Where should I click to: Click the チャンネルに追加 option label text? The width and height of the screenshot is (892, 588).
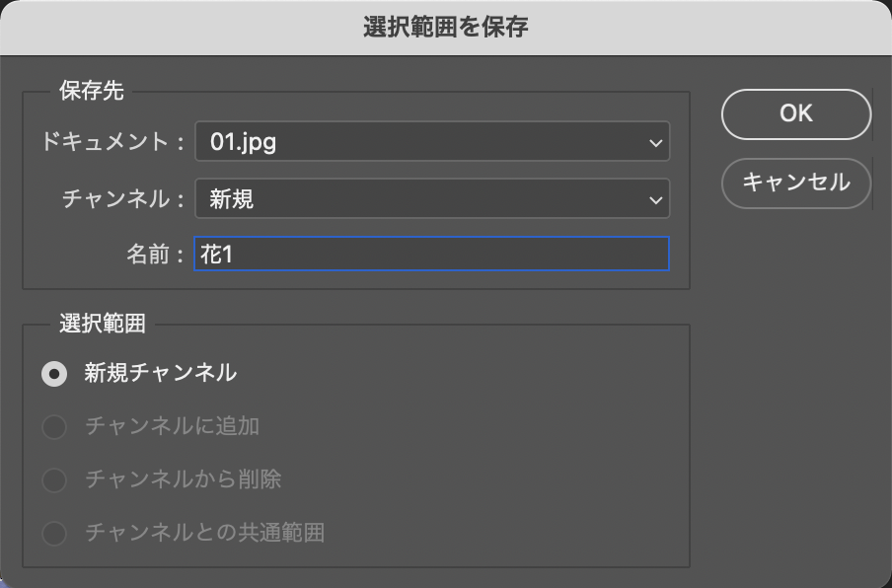(172, 426)
